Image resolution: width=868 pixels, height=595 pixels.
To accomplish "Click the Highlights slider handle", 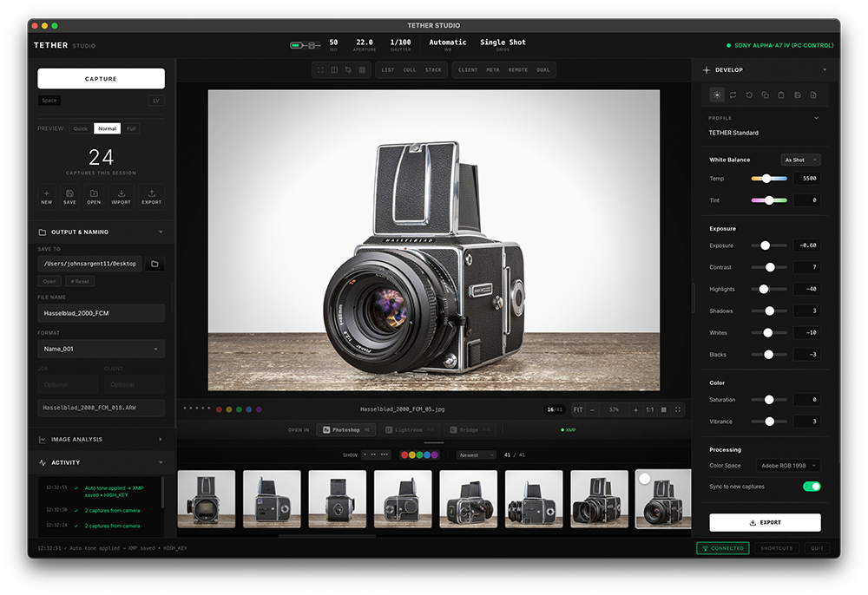I will (x=764, y=289).
